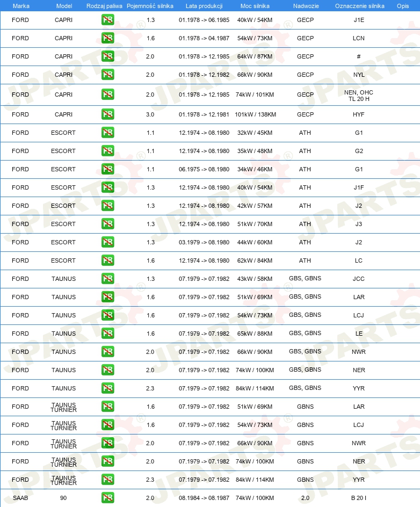Screen dimensions: 420x507
Task: Select the fuel icon in the Capri 74kW / 101KM row
Action: tap(107, 95)
